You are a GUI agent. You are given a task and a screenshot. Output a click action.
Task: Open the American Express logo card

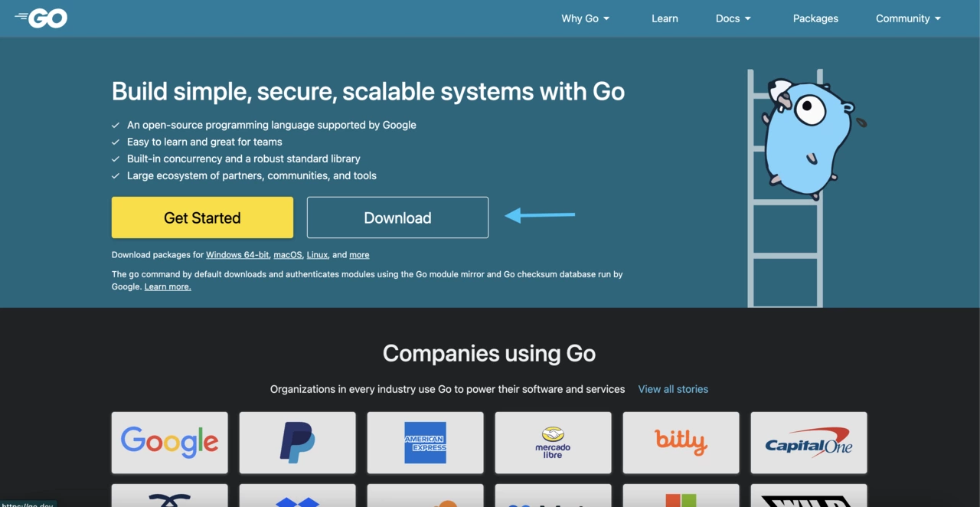[425, 442]
